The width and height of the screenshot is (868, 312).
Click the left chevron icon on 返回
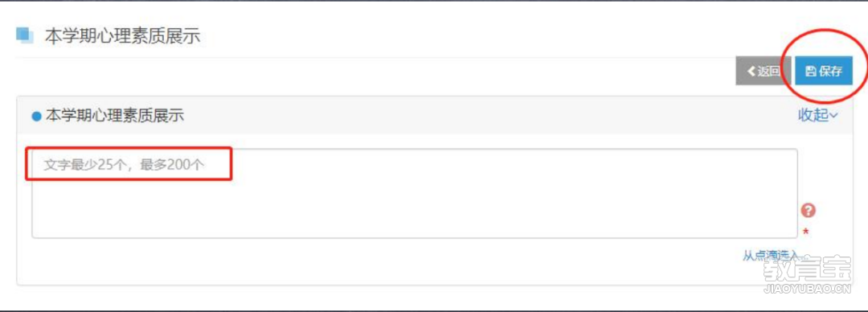751,71
